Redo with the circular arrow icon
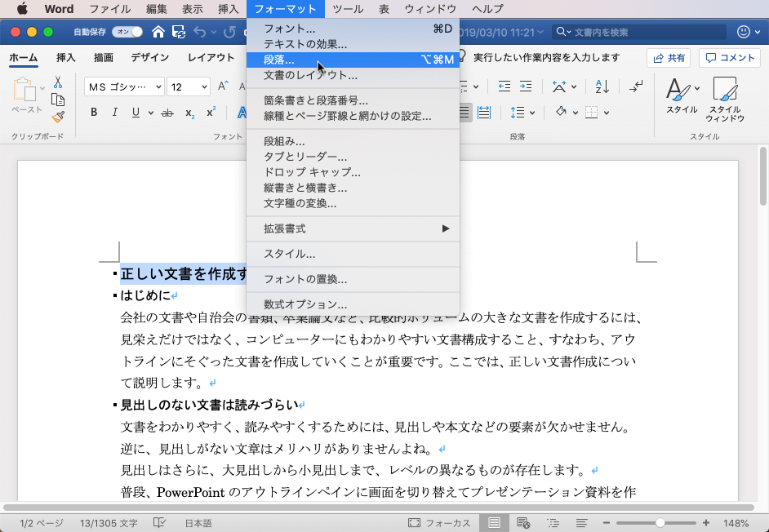769x532 pixels. 229,33
